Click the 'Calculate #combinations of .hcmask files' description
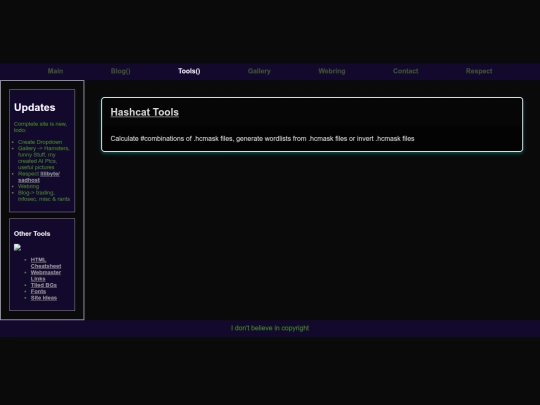 [x=262, y=139]
